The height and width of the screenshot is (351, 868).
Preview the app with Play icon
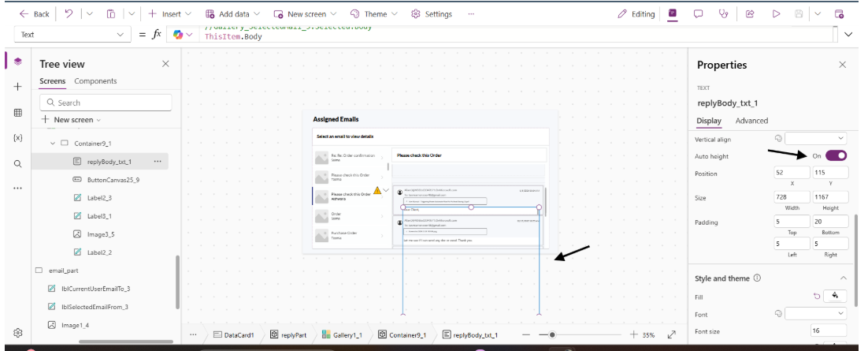pyautogui.click(x=776, y=14)
